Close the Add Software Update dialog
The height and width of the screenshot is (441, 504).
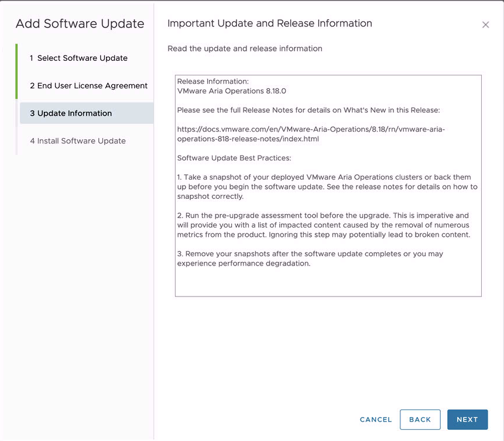click(485, 25)
